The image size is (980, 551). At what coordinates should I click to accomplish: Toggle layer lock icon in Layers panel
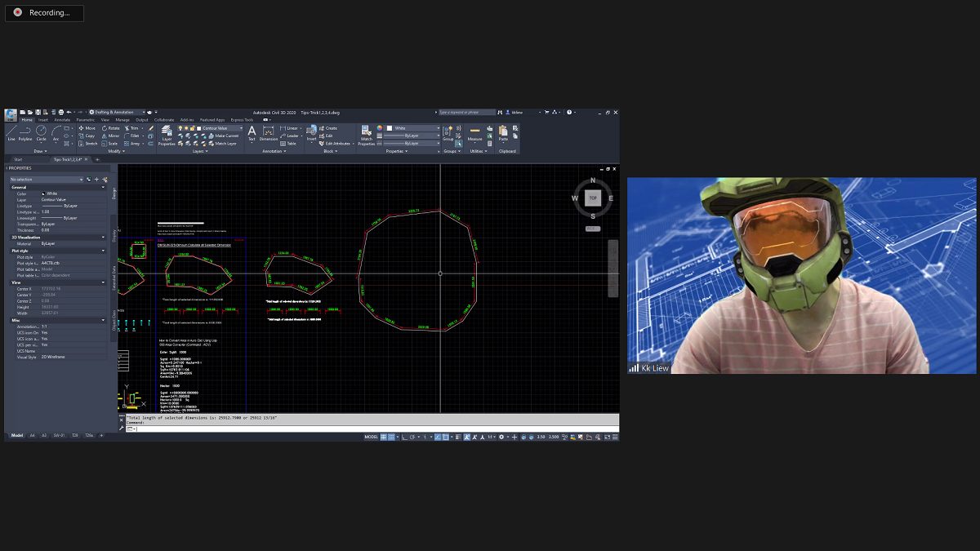pos(192,128)
